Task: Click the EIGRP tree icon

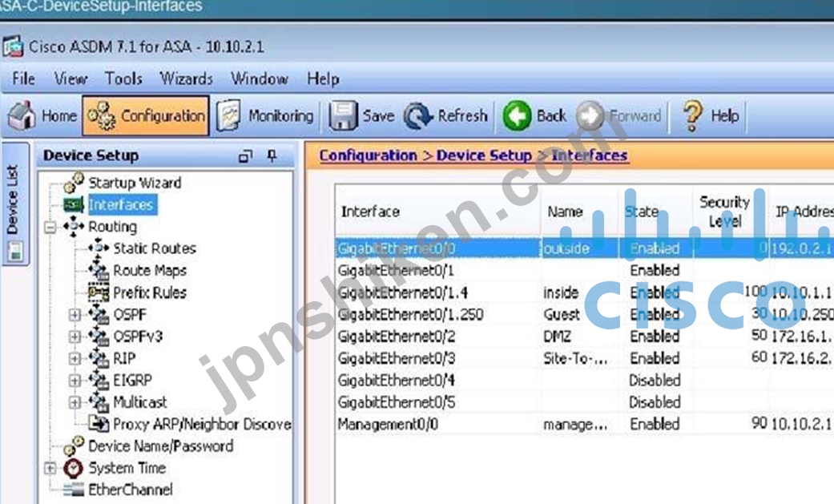Action: [x=99, y=380]
